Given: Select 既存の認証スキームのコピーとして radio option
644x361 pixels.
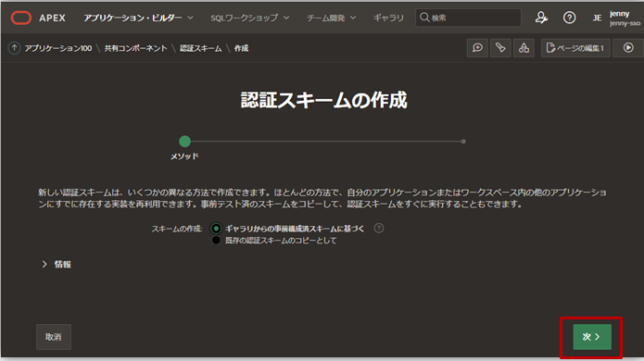Looking at the screenshot, I should coord(216,241).
